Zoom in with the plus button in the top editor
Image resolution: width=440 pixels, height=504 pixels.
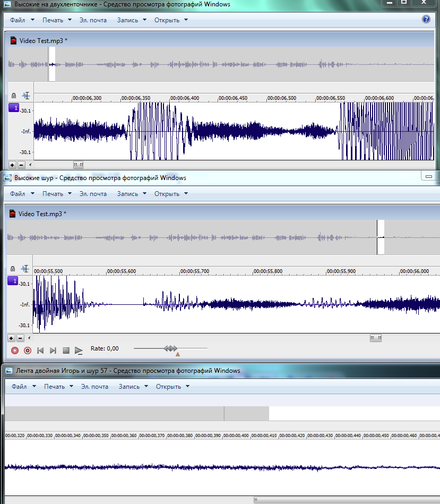pos(12,165)
